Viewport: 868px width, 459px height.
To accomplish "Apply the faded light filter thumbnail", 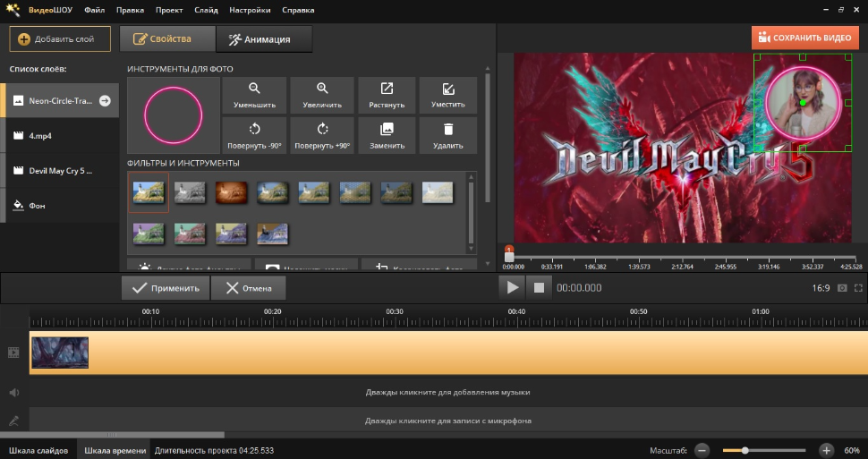I will pos(438,192).
